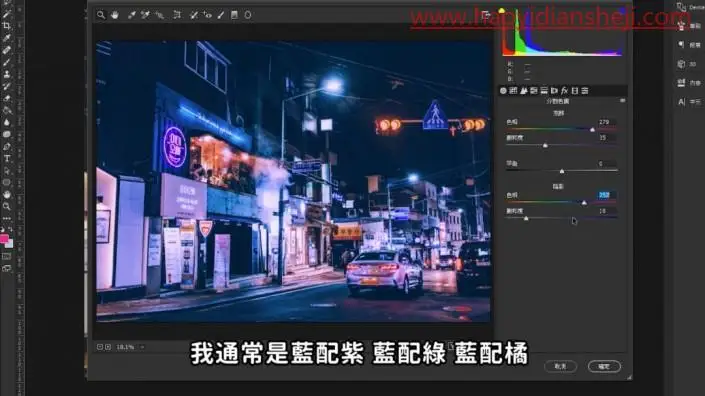Select the History Brush tool in Photoshop toolbar
This screenshot has width=705, height=396.
pos(7,86)
